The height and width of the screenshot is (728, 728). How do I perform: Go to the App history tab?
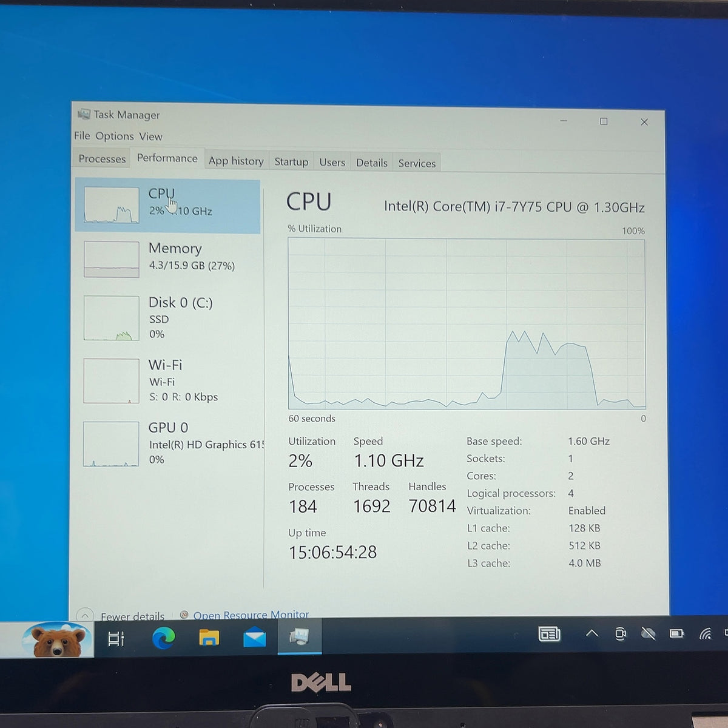coord(236,161)
